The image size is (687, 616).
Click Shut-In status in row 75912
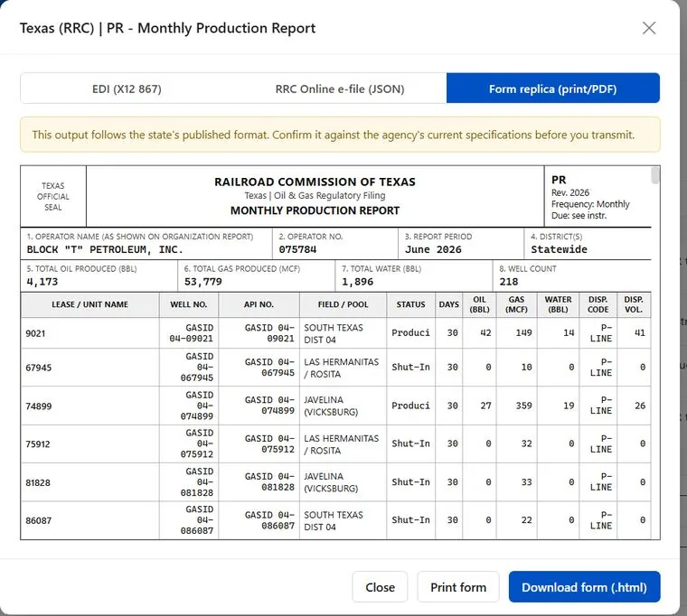coord(410,444)
